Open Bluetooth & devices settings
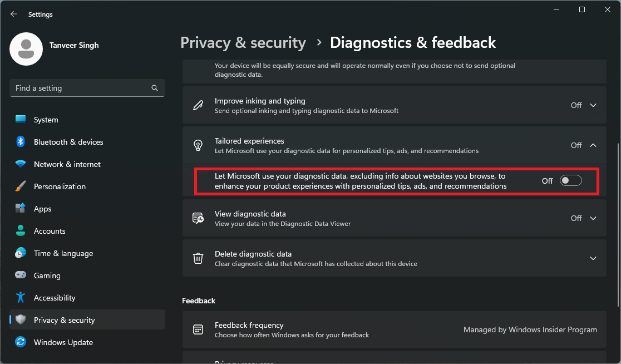The image size is (621, 364). [x=68, y=142]
